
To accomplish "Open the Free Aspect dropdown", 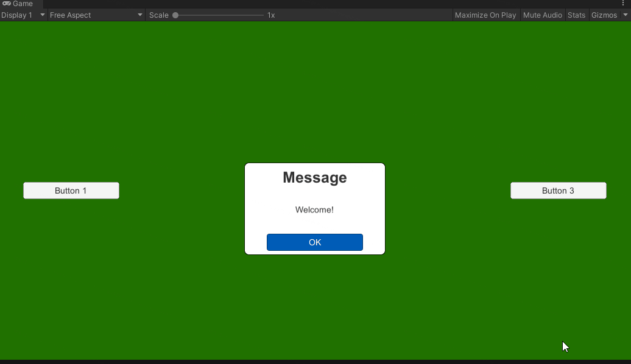I will tap(96, 15).
